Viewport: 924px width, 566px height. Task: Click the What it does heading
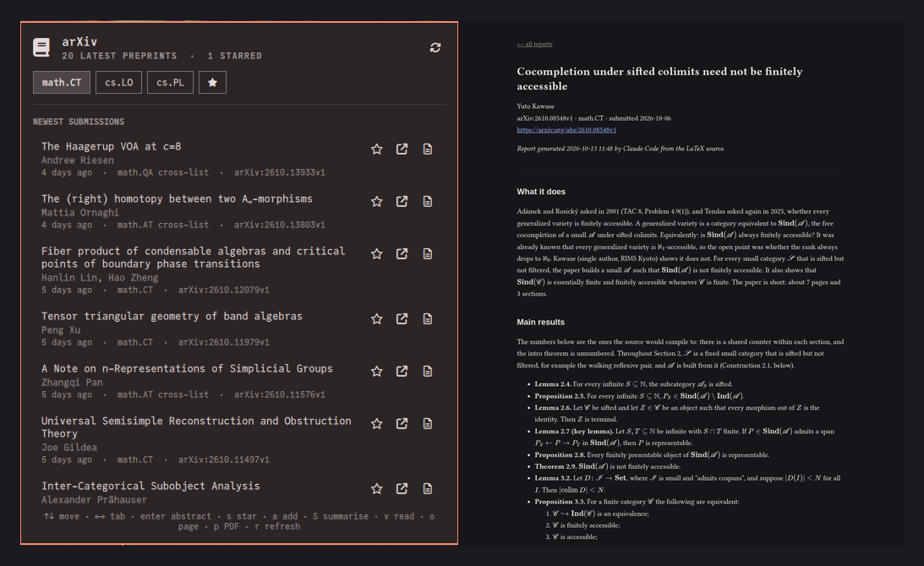click(541, 192)
